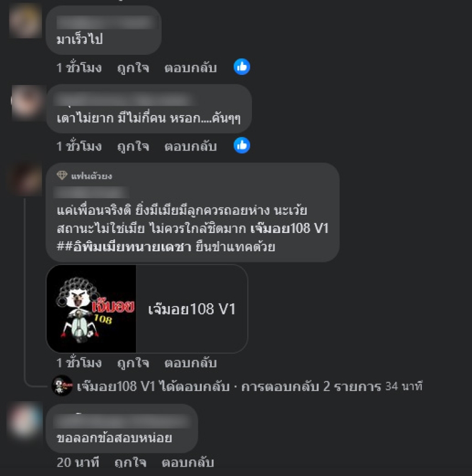The height and width of the screenshot is (476, 472).
Task: Open the เจ๊มอย108 logo thumbnail in preview card
Action: [91, 308]
